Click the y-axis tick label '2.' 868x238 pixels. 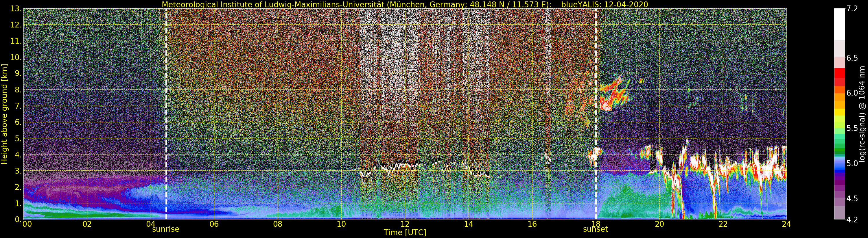pyautogui.click(x=18, y=187)
